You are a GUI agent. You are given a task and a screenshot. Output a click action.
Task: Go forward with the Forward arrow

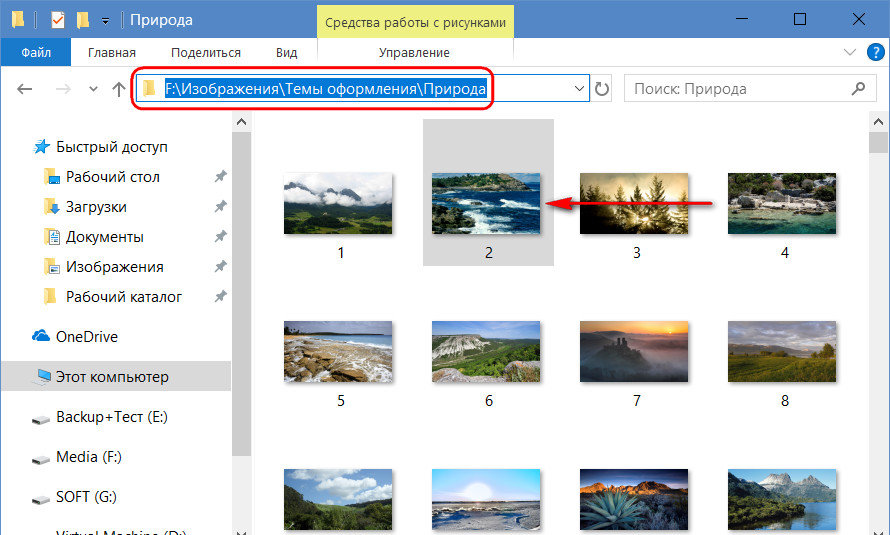click(63, 89)
